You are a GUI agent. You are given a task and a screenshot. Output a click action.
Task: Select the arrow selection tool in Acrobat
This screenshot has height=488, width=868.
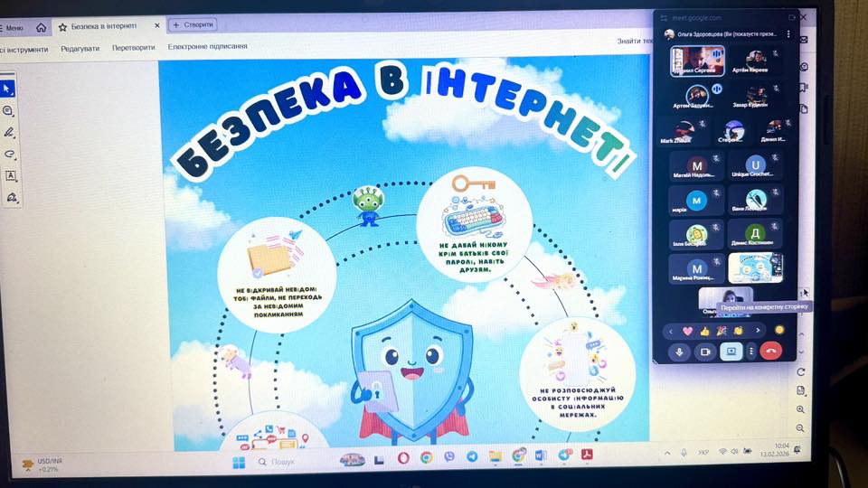9,89
